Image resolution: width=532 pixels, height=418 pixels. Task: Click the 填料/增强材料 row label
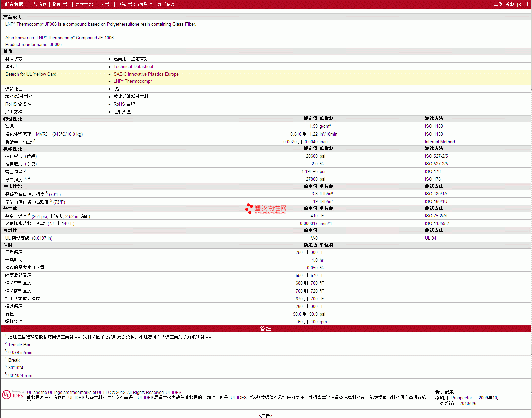[x=19, y=96]
